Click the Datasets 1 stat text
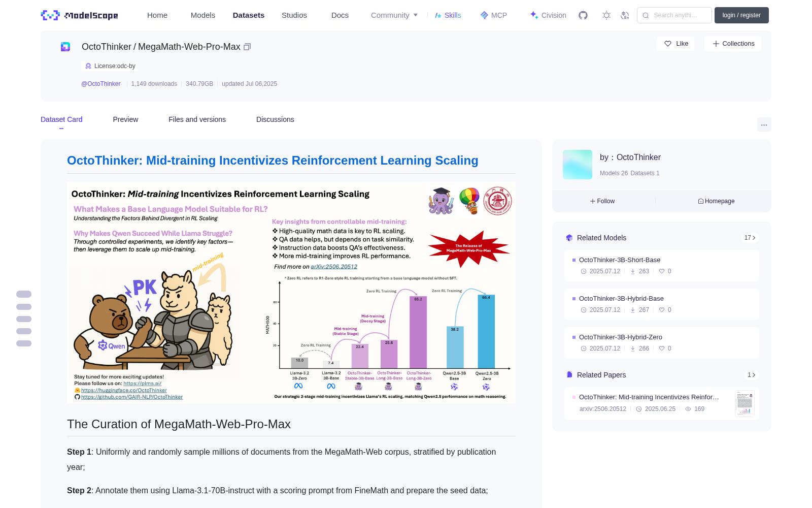This screenshot has width=812, height=508. 645,173
